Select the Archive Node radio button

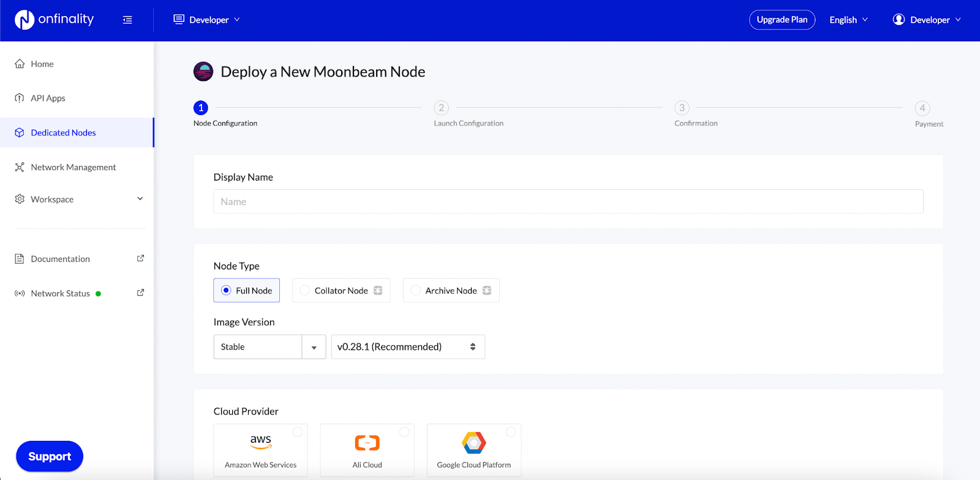coord(416,290)
